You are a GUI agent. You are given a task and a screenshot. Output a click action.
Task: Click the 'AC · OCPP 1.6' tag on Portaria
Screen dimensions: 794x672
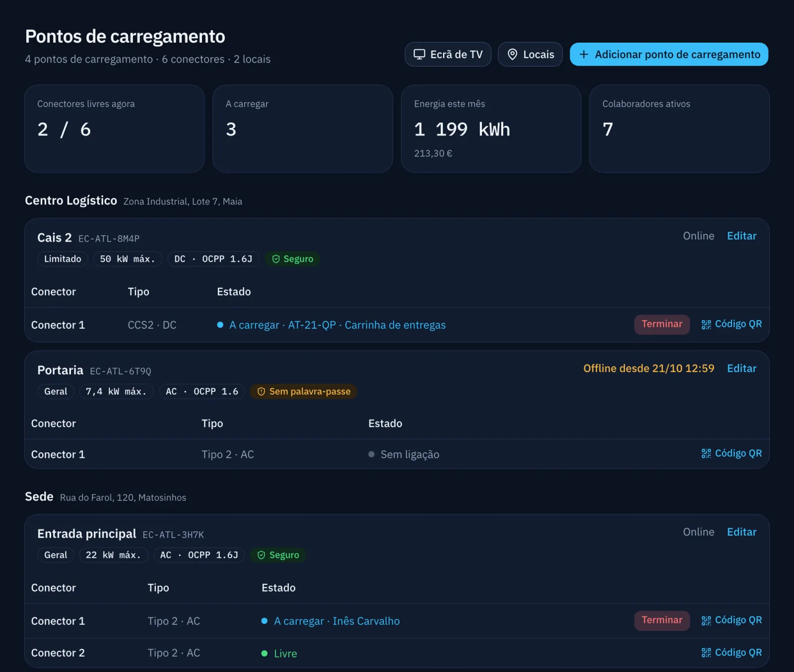(x=202, y=392)
